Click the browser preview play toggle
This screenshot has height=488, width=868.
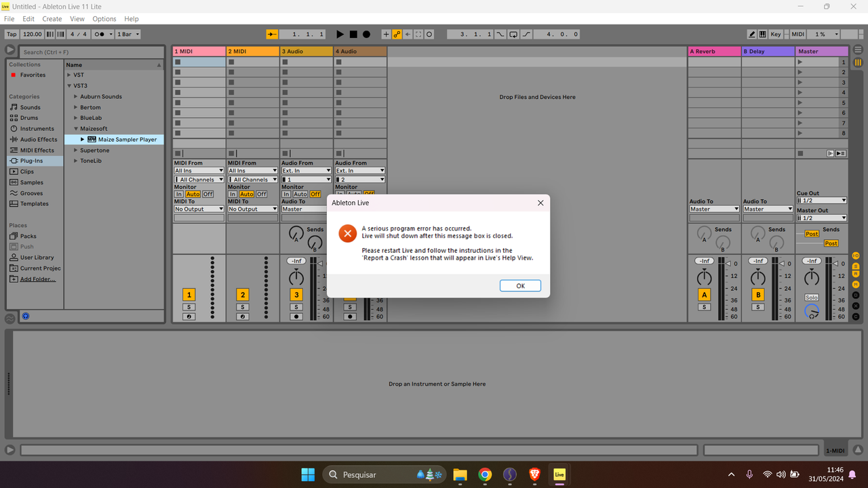pyautogui.click(x=26, y=316)
